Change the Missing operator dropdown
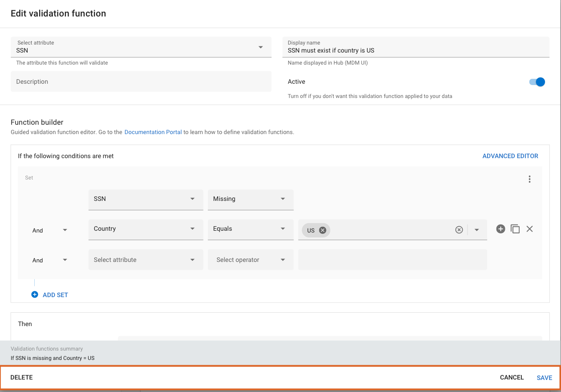Screen dimensions: 561x392 click(x=251, y=199)
